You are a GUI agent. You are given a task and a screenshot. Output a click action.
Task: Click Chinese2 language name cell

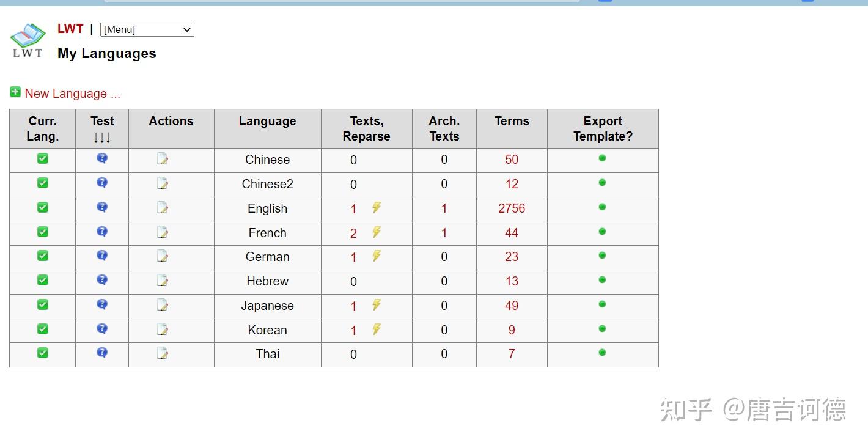point(268,184)
